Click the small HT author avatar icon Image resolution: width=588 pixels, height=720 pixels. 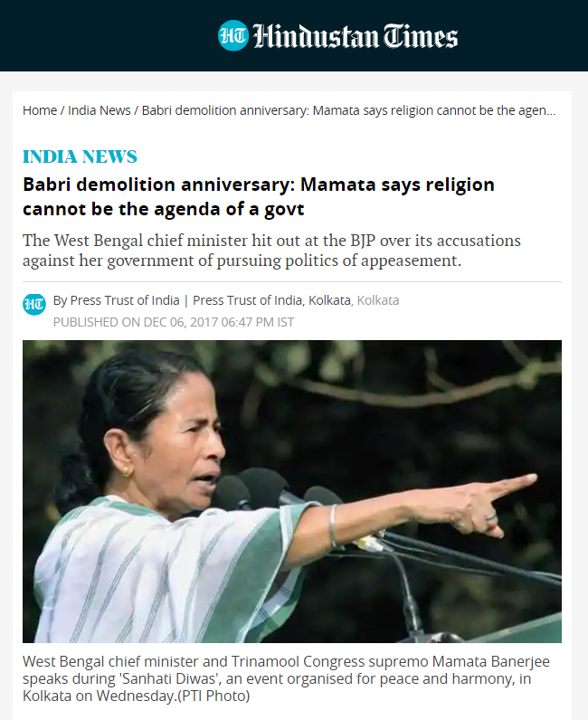pyautogui.click(x=34, y=305)
